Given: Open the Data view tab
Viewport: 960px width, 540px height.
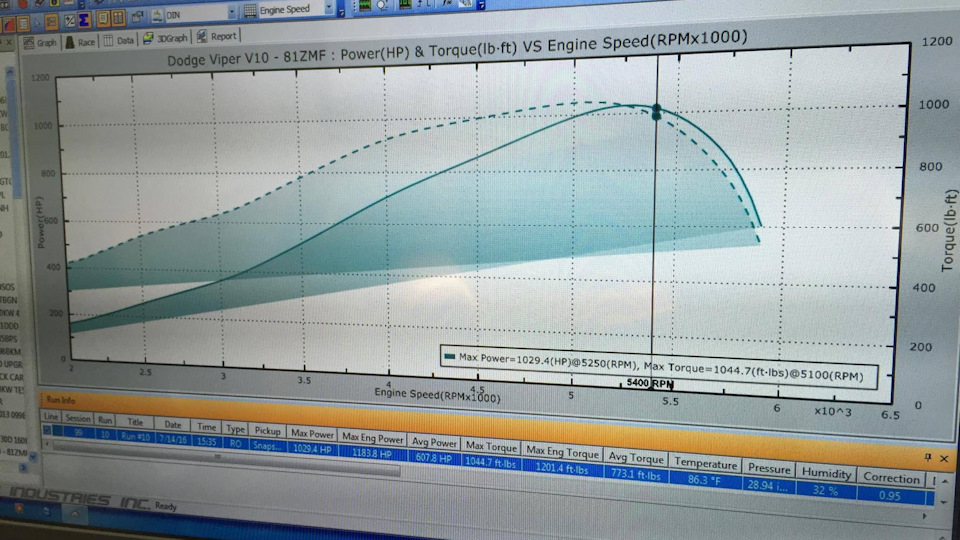Looking at the screenshot, I should coord(118,40).
